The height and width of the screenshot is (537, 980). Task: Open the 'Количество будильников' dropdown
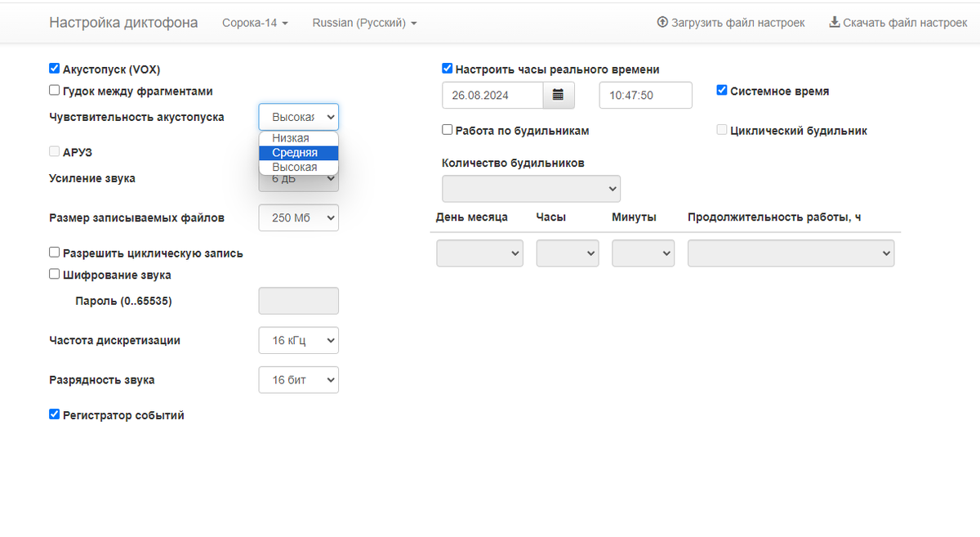point(531,188)
